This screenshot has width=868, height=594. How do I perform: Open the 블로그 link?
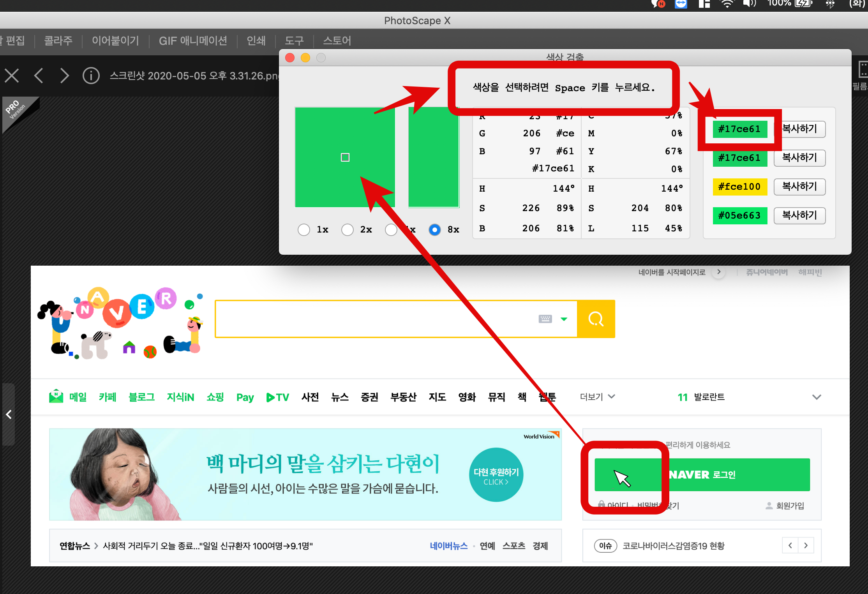(141, 397)
